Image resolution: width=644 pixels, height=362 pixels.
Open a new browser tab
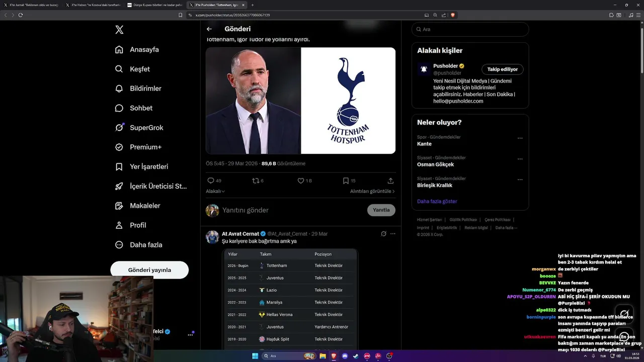253,5
